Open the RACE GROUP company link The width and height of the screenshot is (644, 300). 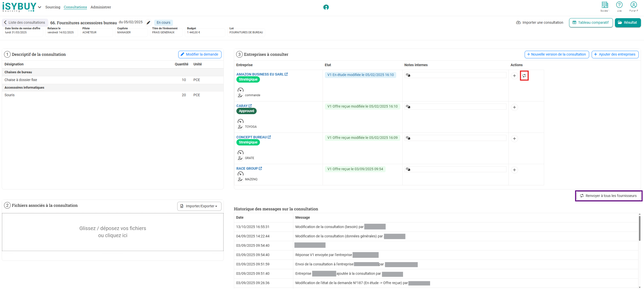247,168
